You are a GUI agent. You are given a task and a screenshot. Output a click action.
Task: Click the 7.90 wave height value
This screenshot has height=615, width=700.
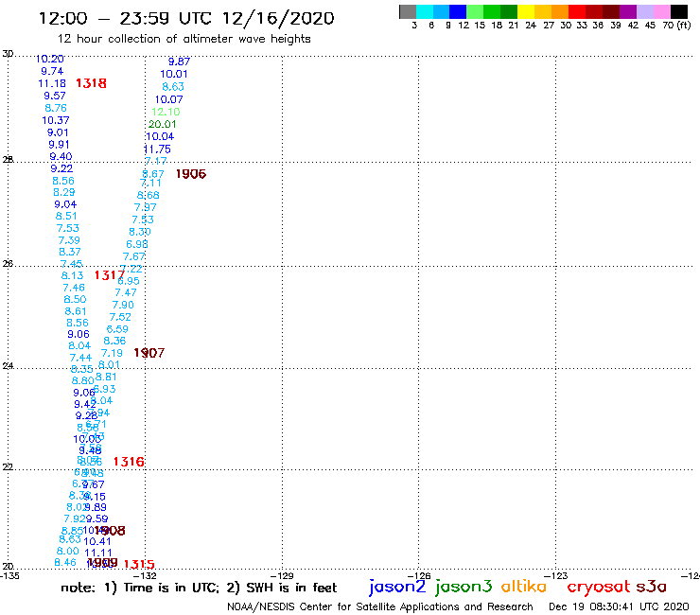(x=123, y=305)
